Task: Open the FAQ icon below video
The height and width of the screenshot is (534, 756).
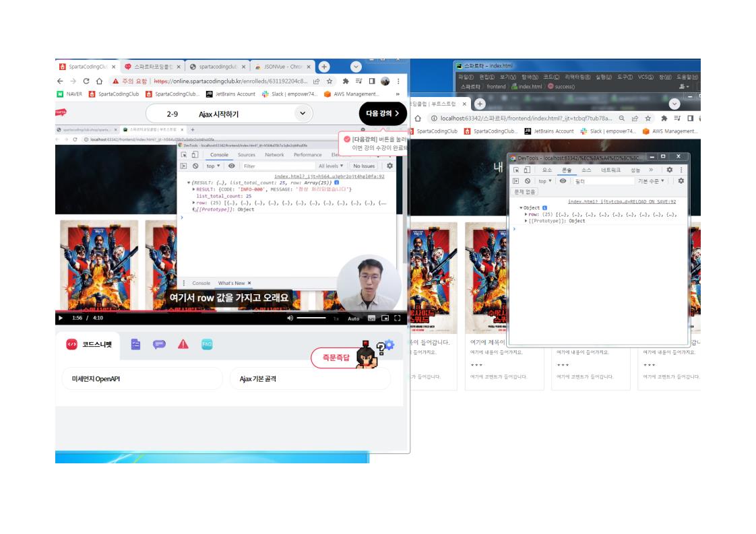Action: pyautogui.click(x=207, y=344)
